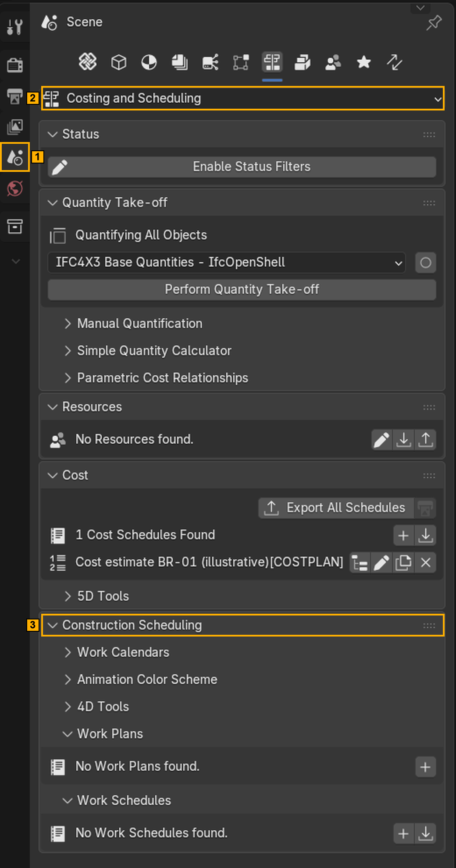
Task: Select the active Costing and Scheduling tab icon
Action: pyautogui.click(x=272, y=62)
